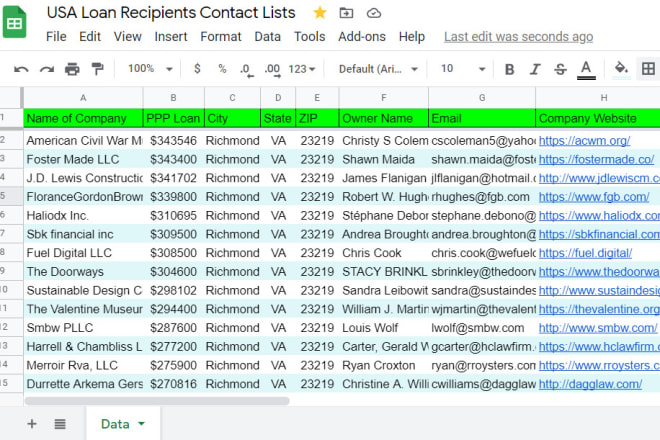Viewport: 660px width, 440px height.
Task: Activate the paint format tool
Action: click(97, 69)
